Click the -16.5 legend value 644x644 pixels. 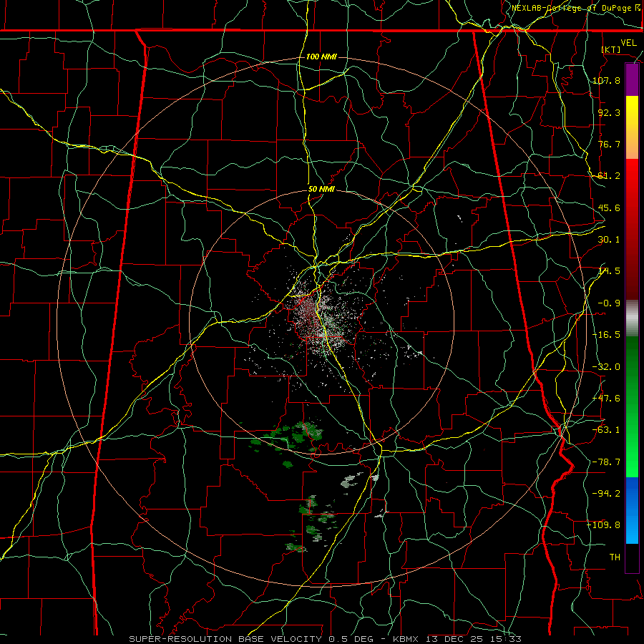[606, 335]
